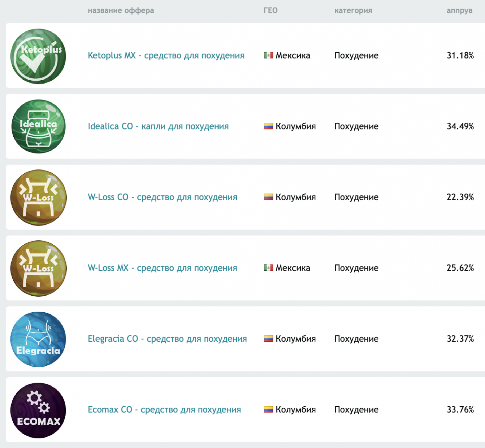Click the blue Elegracia logo icon
This screenshot has width=485, height=448.
38,339
